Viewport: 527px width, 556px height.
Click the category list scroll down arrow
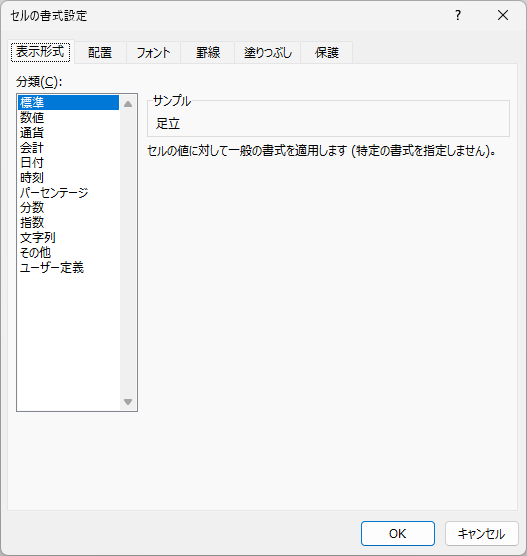pyautogui.click(x=128, y=402)
